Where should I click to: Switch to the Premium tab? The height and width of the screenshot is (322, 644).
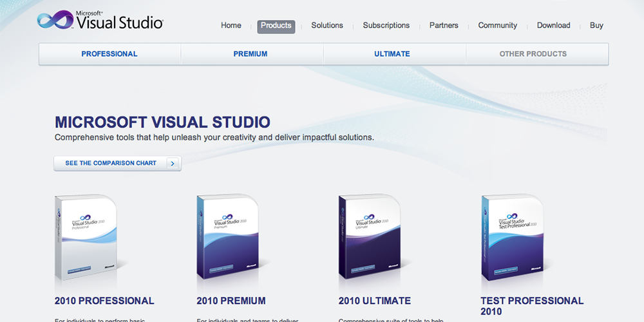(x=251, y=54)
